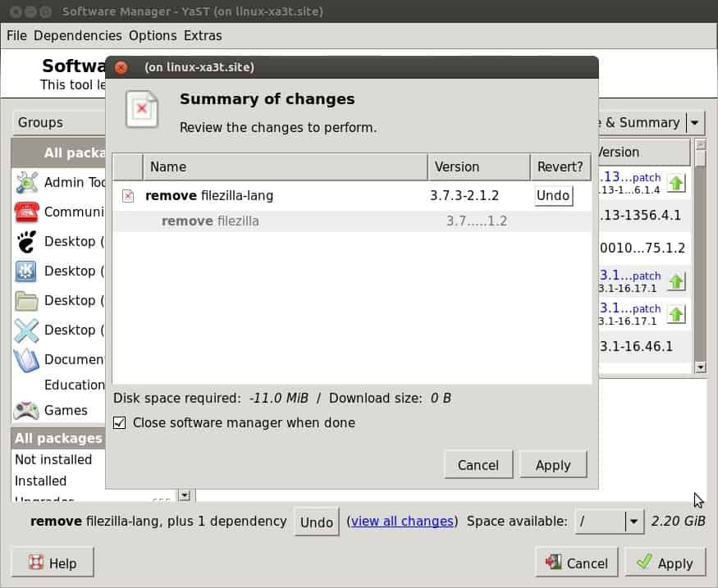Viewport: 718px width, 588px height.
Task: Select the Admin Tools group icon
Action: 26,182
